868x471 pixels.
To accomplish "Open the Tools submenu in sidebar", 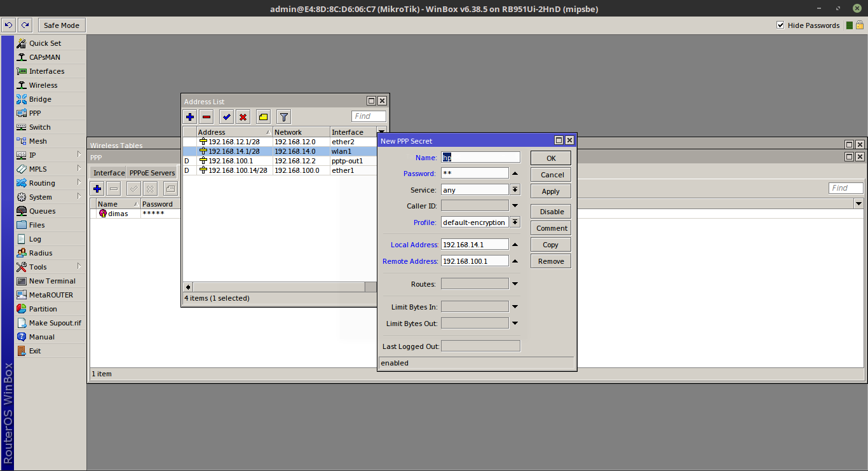I will tap(50, 267).
